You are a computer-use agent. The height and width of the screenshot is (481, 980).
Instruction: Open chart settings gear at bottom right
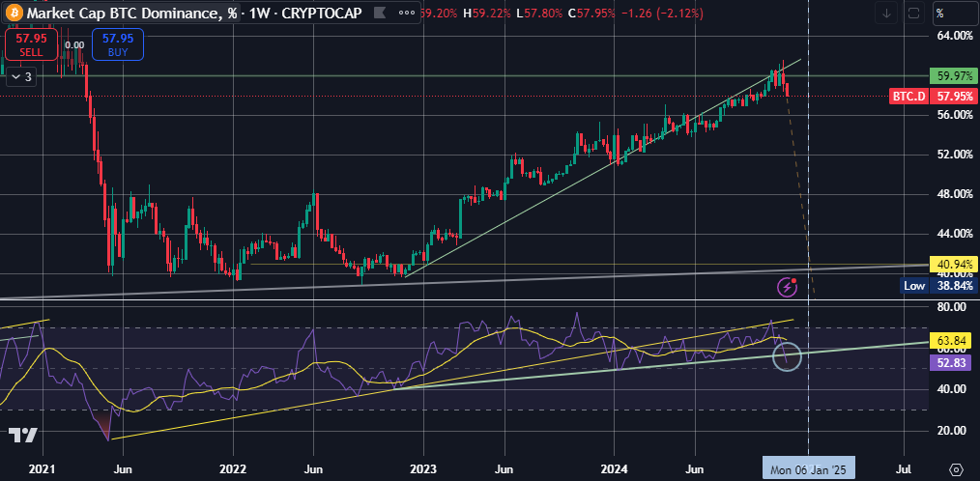coord(956,469)
